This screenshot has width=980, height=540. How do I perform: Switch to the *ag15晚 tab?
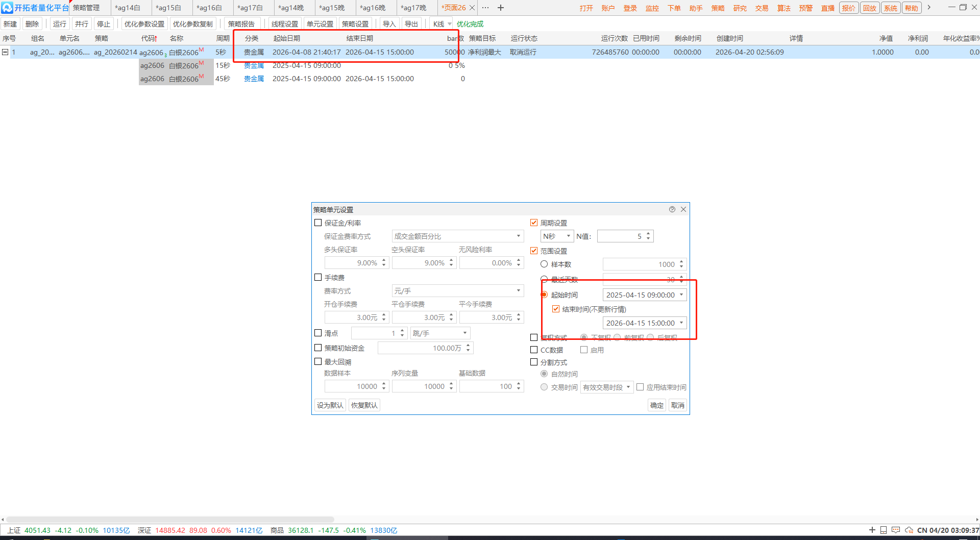[x=332, y=8]
